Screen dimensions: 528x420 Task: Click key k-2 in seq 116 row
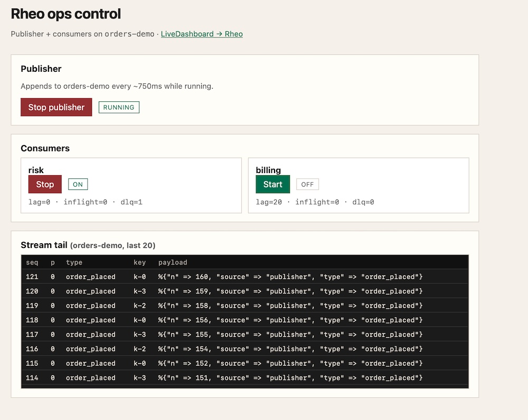(x=140, y=349)
